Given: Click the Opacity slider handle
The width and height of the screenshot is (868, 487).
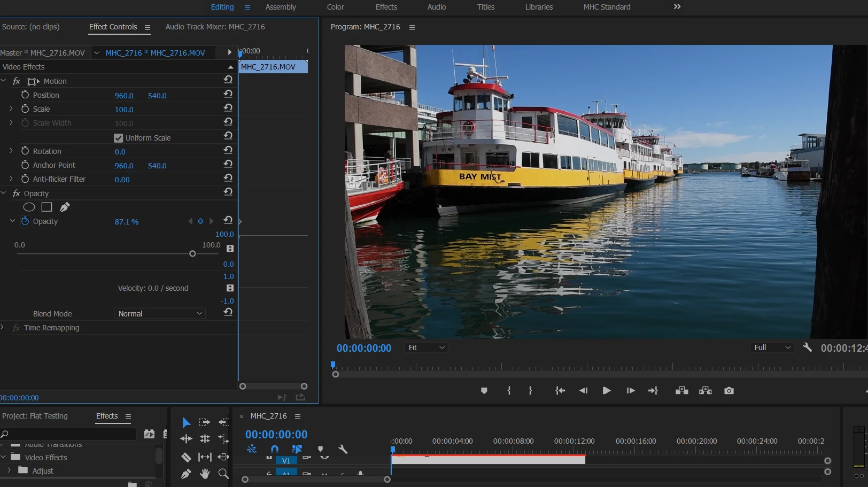Looking at the screenshot, I should pyautogui.click(x=192, y=254).
